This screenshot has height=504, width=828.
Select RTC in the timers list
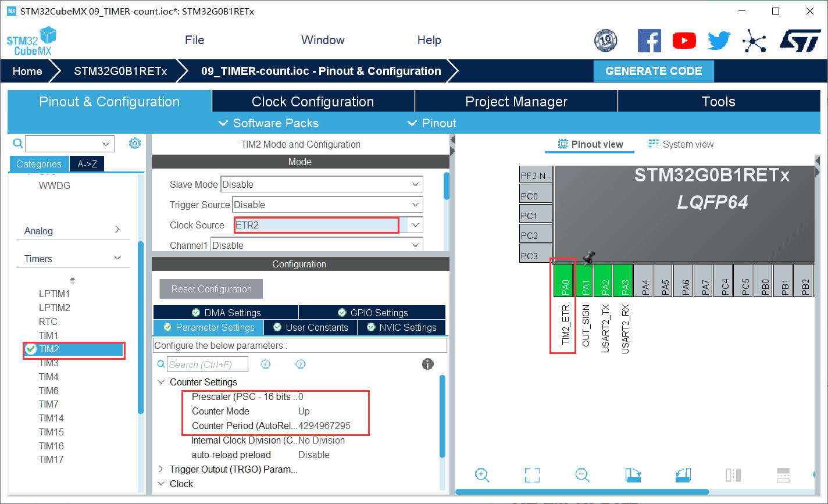[48, 321]
